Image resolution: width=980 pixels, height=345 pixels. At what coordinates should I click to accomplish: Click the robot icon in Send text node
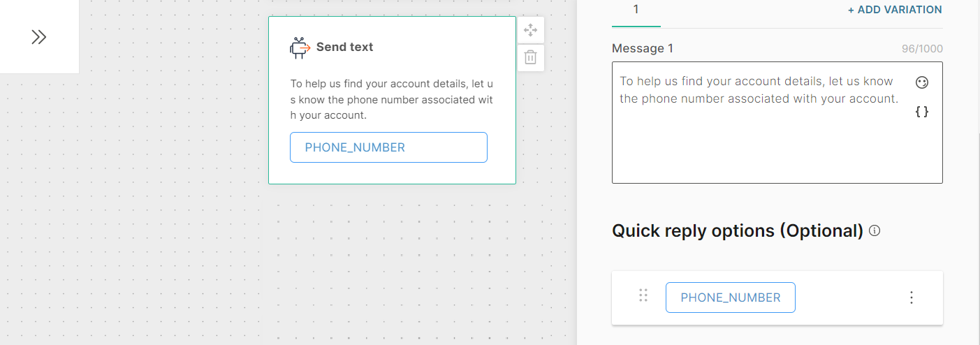point(300,47)
